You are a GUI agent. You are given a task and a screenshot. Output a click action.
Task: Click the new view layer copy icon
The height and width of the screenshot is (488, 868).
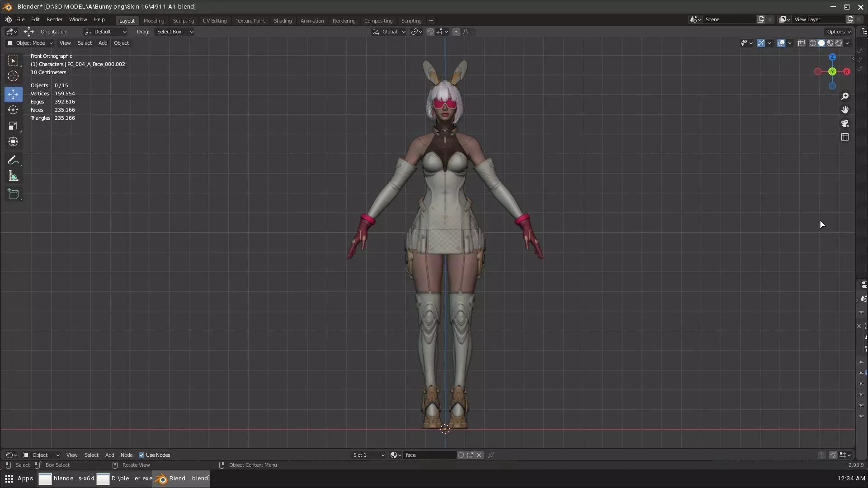[849, 19]
